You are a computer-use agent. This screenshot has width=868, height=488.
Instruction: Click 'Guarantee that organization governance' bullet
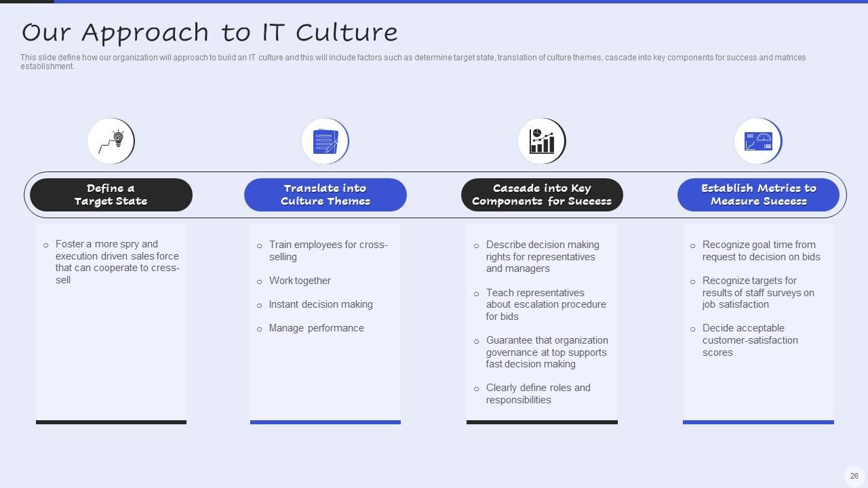click(541, 352)
